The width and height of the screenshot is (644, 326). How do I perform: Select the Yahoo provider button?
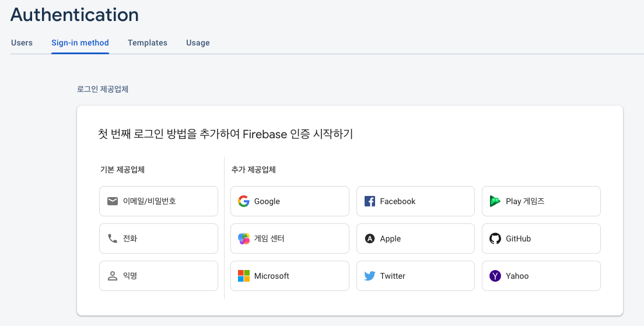tap(541, 276)
